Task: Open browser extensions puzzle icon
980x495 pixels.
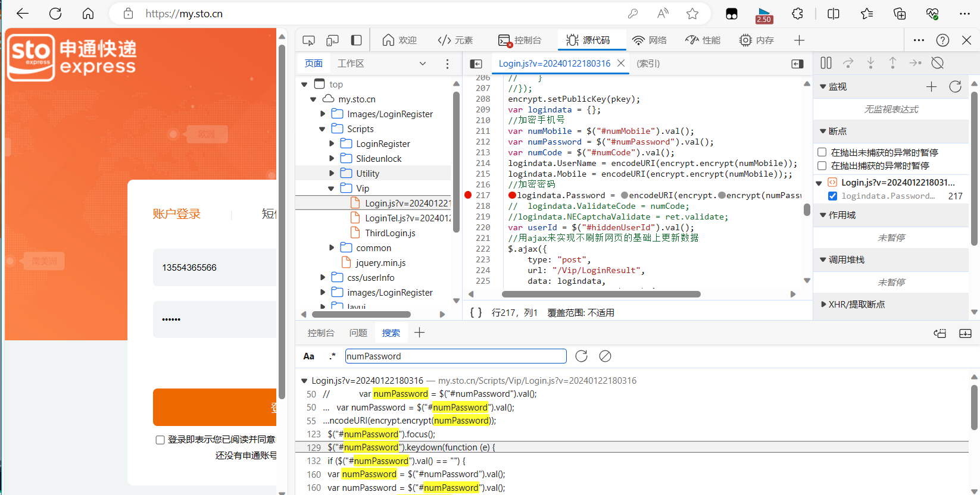Action: tap(798, 14)
